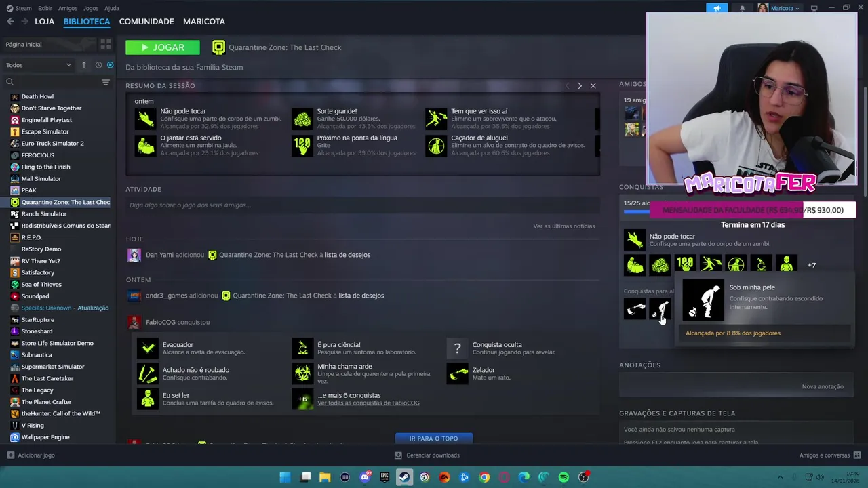Click the activity status input field
The image size is (868, 488).
(363, 205)
